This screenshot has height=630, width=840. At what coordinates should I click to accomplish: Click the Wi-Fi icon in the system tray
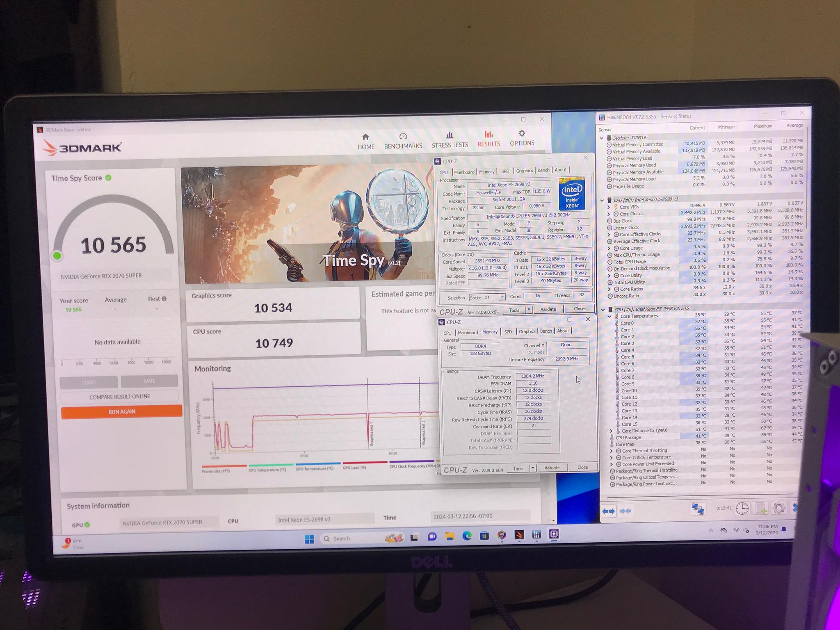coord(736,530)
